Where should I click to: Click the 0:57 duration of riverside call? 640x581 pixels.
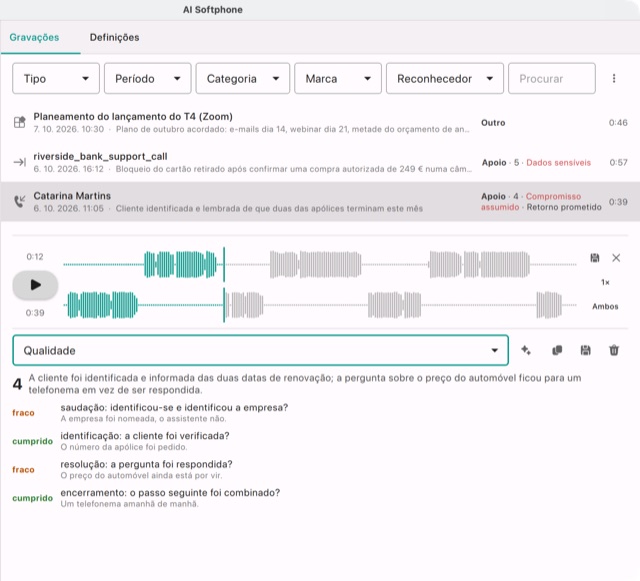618,163
